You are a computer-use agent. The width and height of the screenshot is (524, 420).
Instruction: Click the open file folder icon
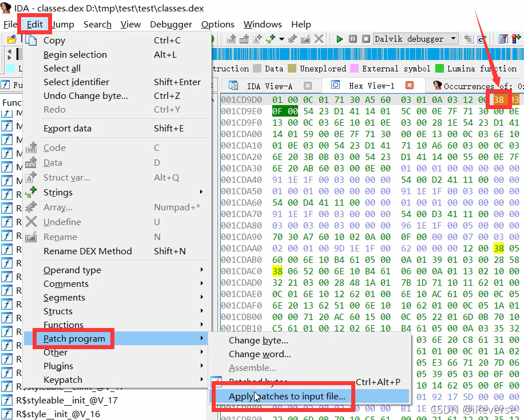[12, 39]
